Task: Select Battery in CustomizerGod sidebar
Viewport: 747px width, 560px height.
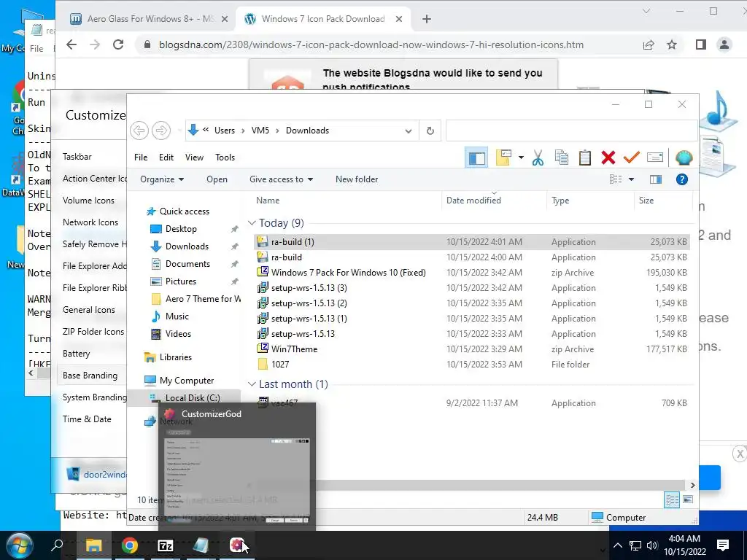Action: 76,354
